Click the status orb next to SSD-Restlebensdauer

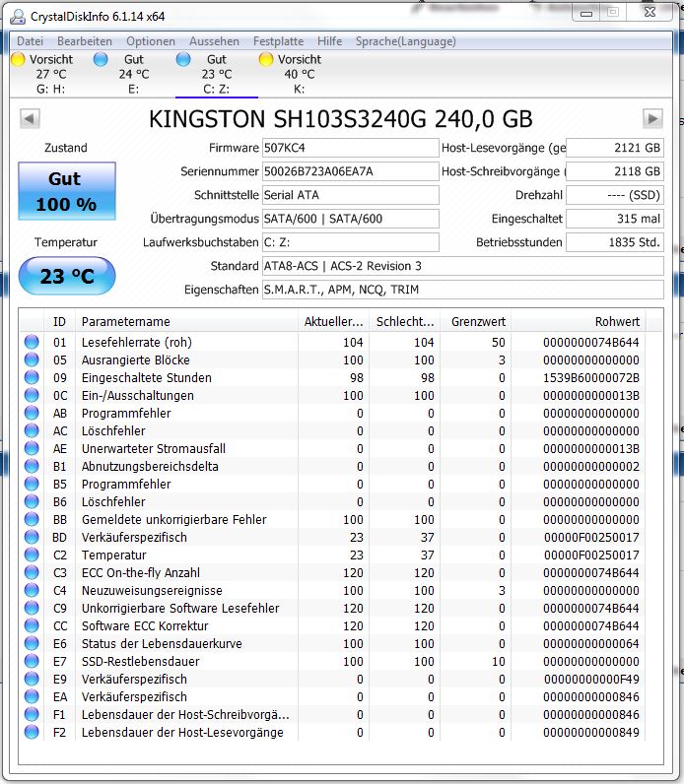pyautogui.click(x=32, y=661)
